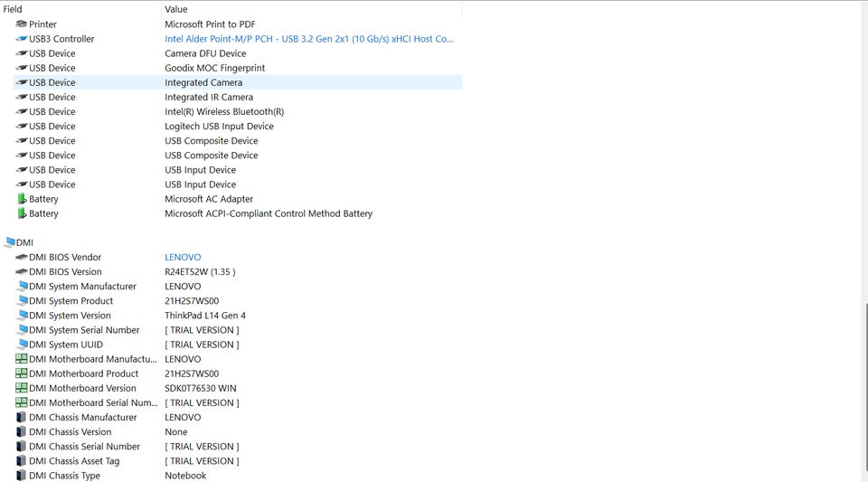Click the laptop icon for DMI System Product
Image resolution: width=868 pixels, height=482 pixels.
coord(22,300)
